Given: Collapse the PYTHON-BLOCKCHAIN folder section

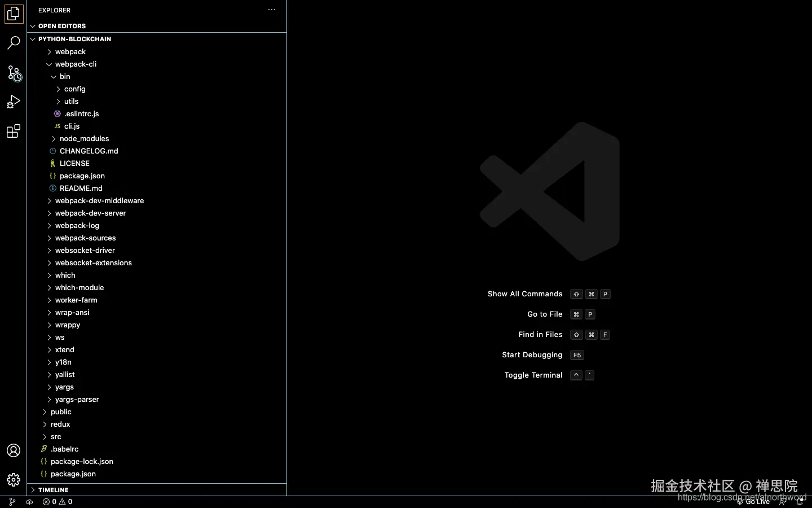Looking at the screenshot, I should pos(33,39).
